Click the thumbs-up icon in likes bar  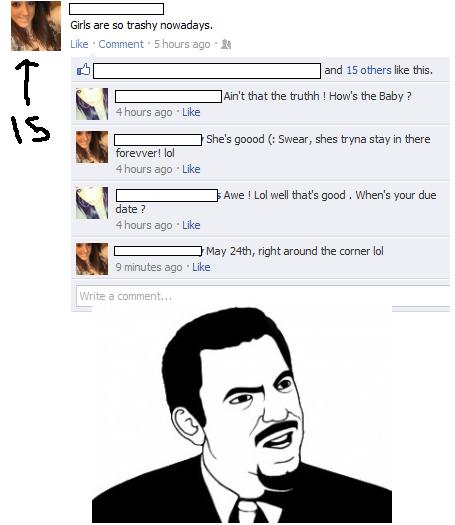click(83, 70)
